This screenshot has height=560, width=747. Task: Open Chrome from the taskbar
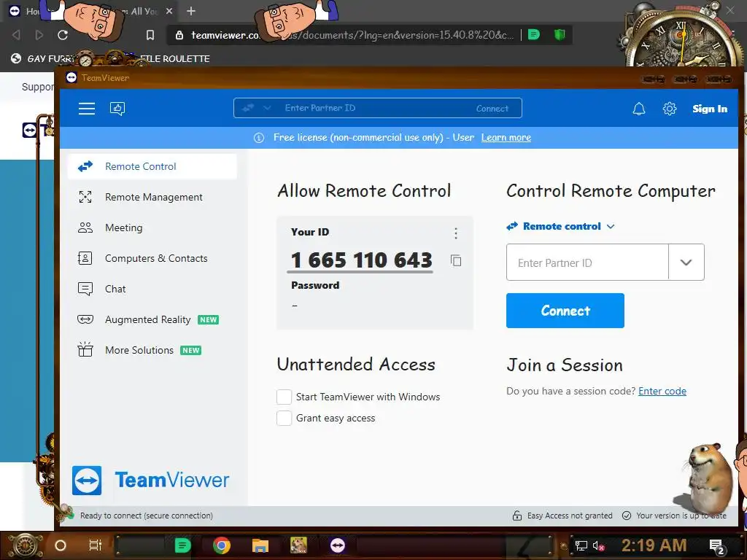pyautogui.click(x=222, y=545)
